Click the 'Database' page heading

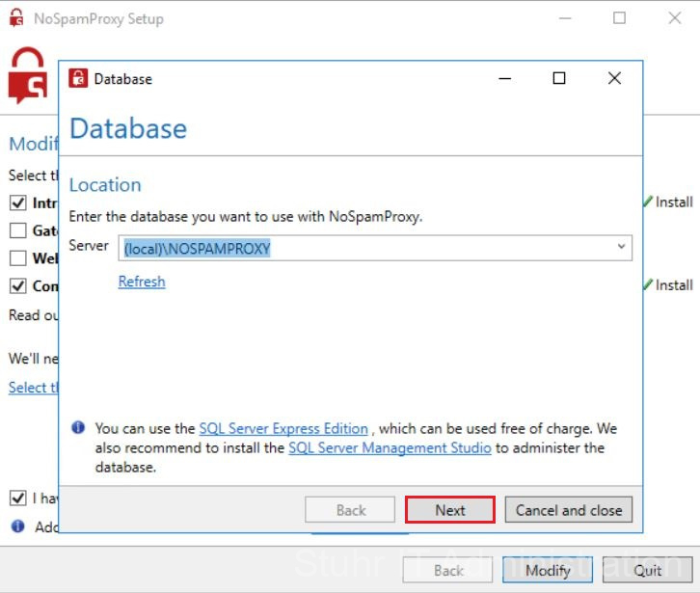click(128, 128)
